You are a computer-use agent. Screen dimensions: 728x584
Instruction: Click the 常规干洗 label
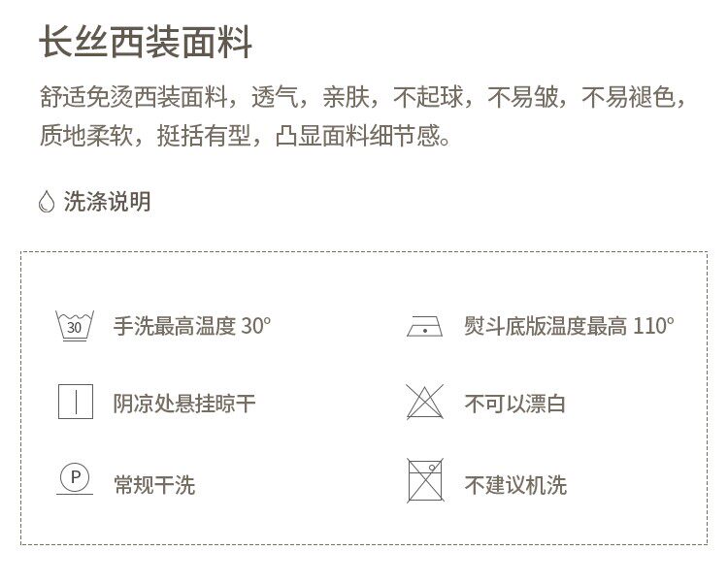(154, 483)
